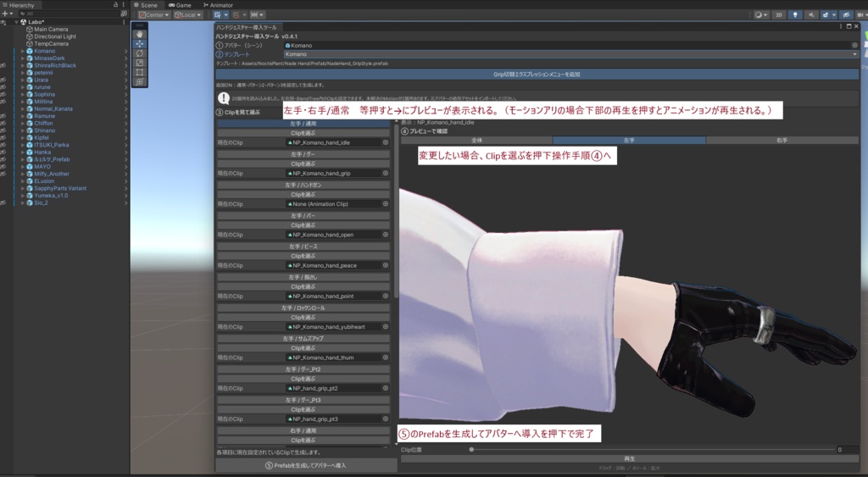Open the object picker for the avatar field
The height and width of the screenshot is (477, 868).
pyautogui.click(x=854, y=46)
